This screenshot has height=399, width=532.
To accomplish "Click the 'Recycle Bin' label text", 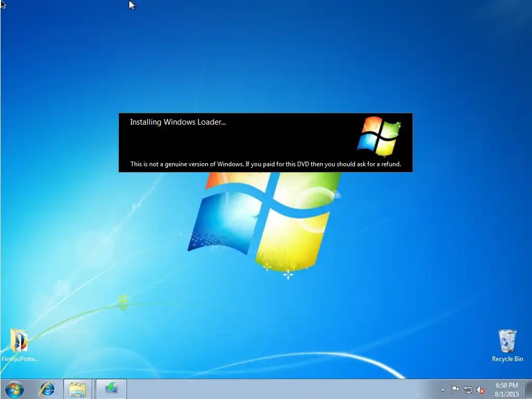I will click(508, 359).
